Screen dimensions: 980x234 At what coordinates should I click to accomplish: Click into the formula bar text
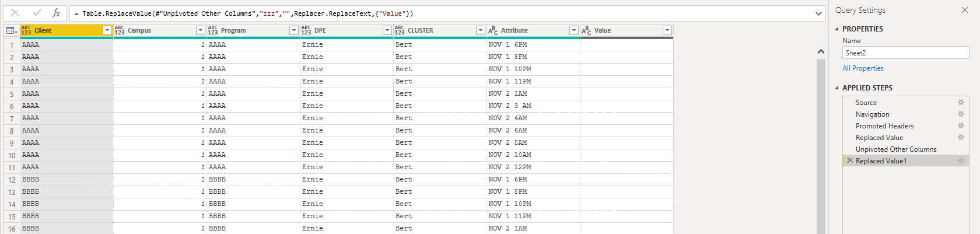[442, 13]
